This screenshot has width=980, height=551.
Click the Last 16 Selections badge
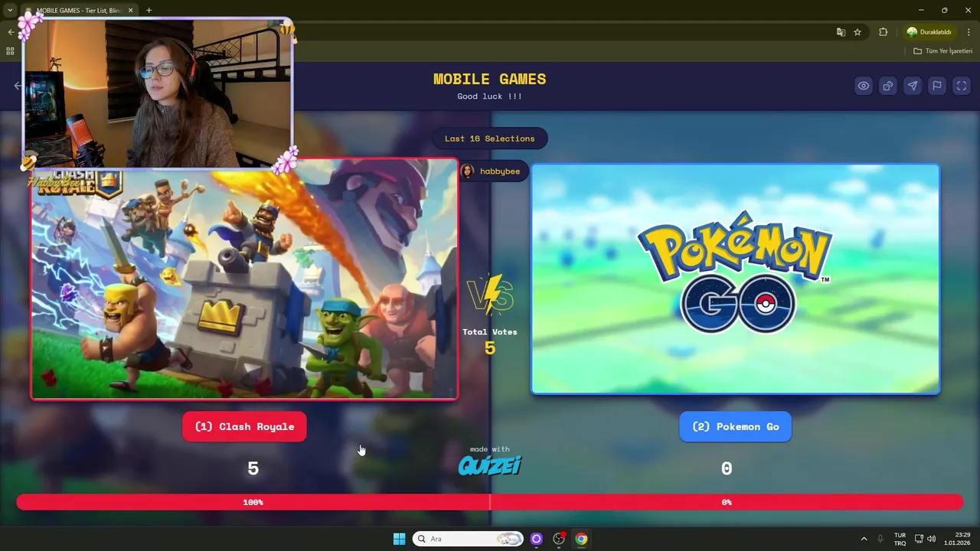pos(490,139)
